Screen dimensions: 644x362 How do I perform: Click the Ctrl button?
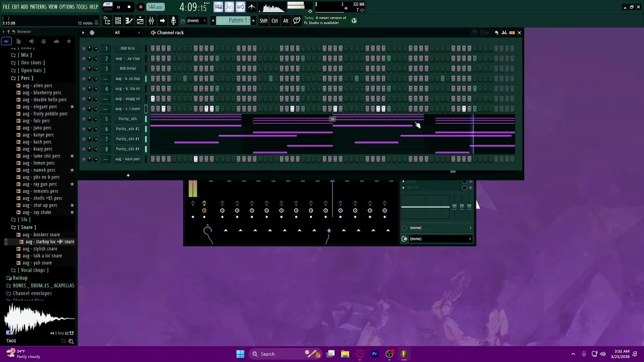coord(275,21)
